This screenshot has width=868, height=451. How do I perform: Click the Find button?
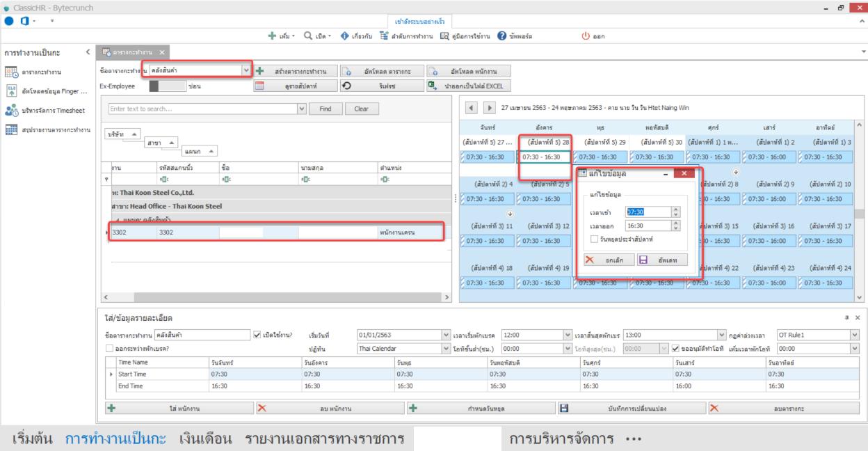tap(325, 109)
